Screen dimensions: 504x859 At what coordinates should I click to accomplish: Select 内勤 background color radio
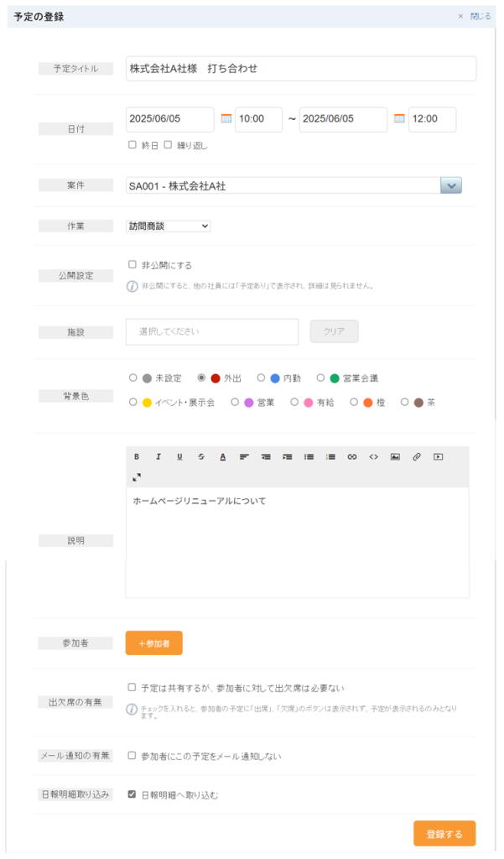point(262,377)
